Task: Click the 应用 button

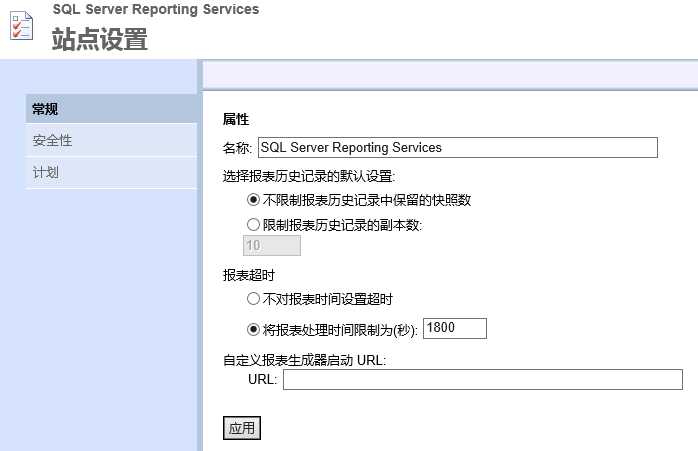Action: click(242, 428)
